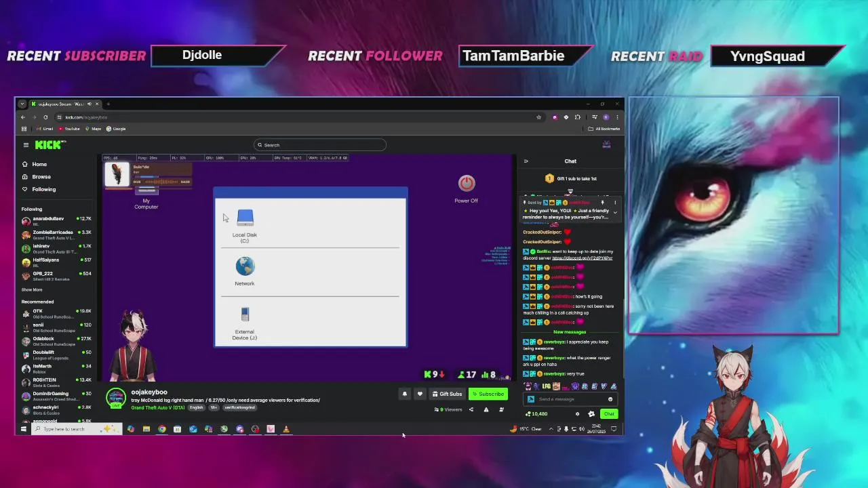The image size is (868, 488).
Task: Click the English language tag
Action: click(x=196, y=407)
